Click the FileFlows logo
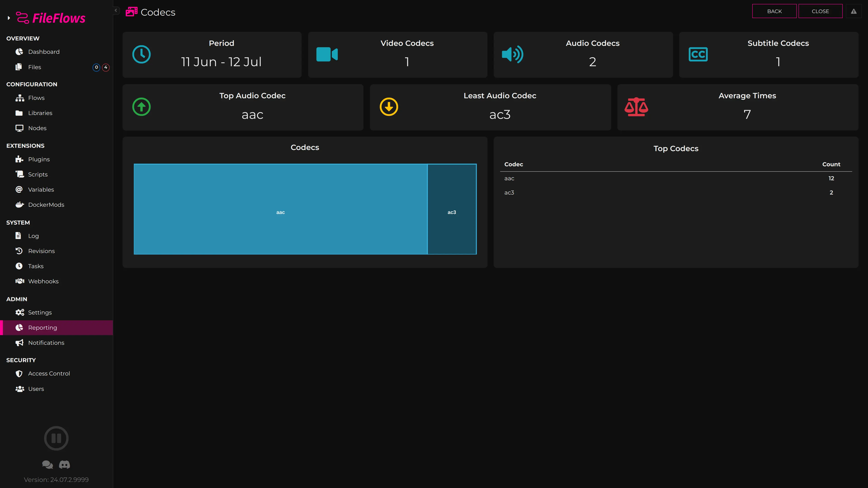Image resolution: width=868 pixels, height=488 pixels. [x=51, y=18]
